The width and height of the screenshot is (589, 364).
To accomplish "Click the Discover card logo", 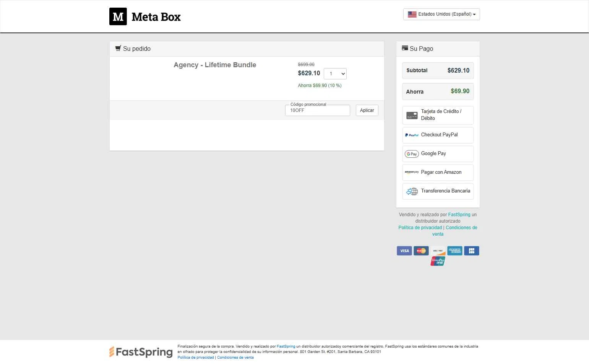I will (438, 251).
